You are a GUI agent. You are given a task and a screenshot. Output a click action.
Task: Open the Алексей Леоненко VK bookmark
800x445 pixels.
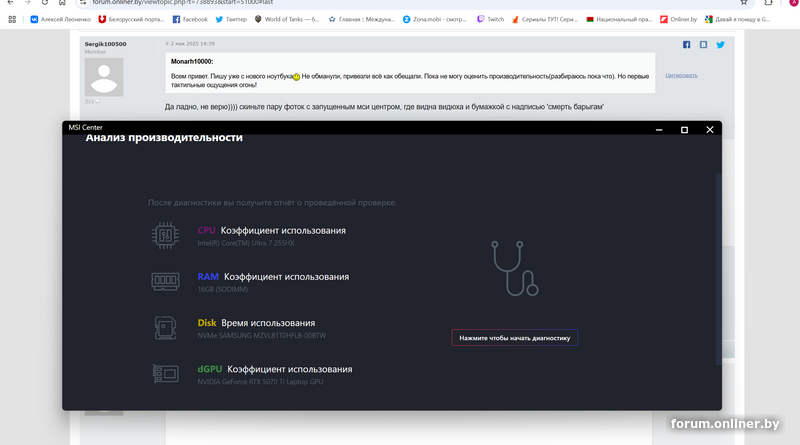coord(60,19)
